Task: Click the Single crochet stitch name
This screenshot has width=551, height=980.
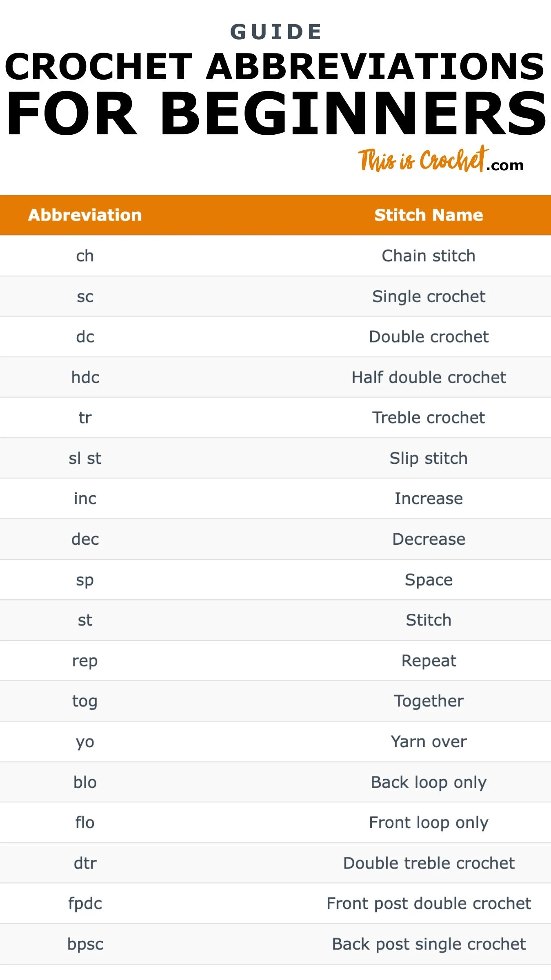Action: 429,296
